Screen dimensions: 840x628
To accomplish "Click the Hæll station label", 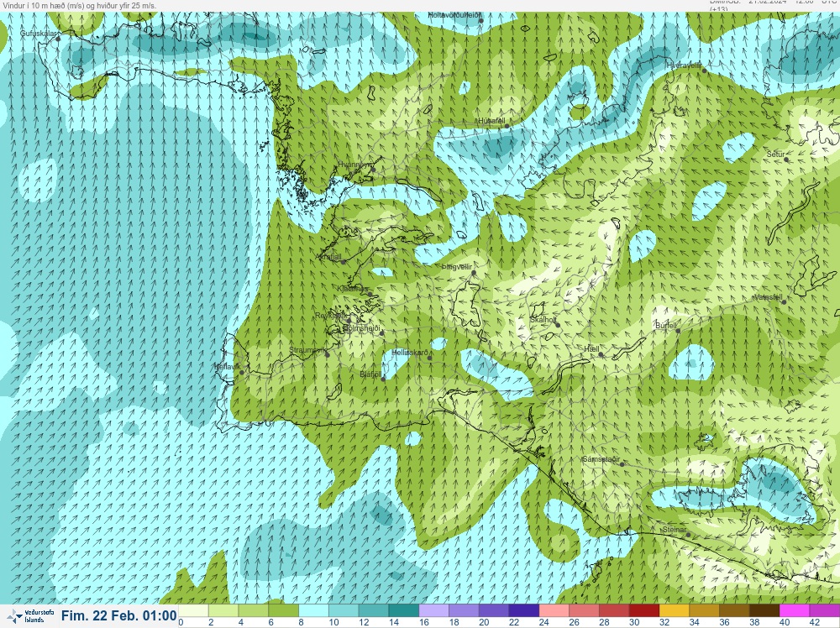I will 591,349.
